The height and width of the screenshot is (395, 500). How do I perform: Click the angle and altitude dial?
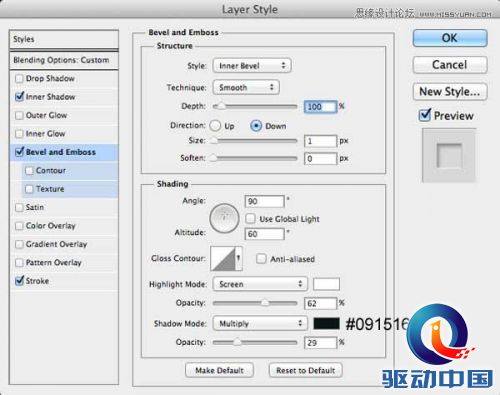click(x=224, y=218)
